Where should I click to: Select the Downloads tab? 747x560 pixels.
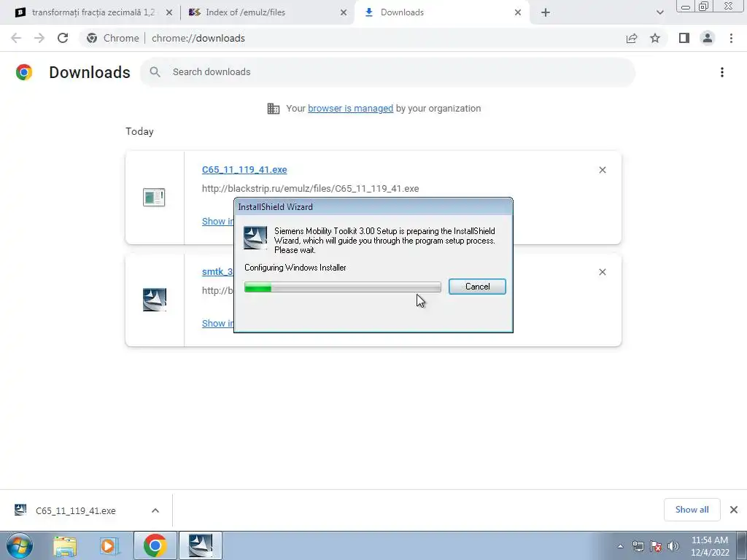pos(402,12)
